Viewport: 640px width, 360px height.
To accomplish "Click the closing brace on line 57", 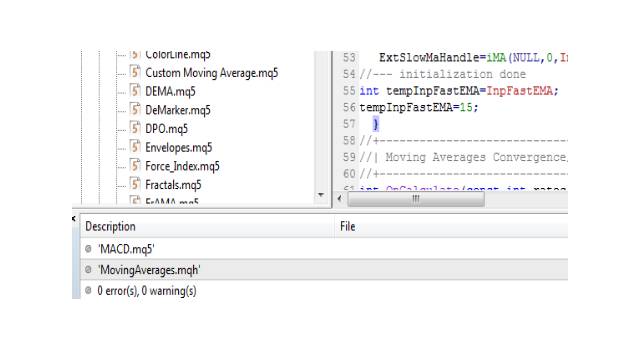I will [376, 124].
